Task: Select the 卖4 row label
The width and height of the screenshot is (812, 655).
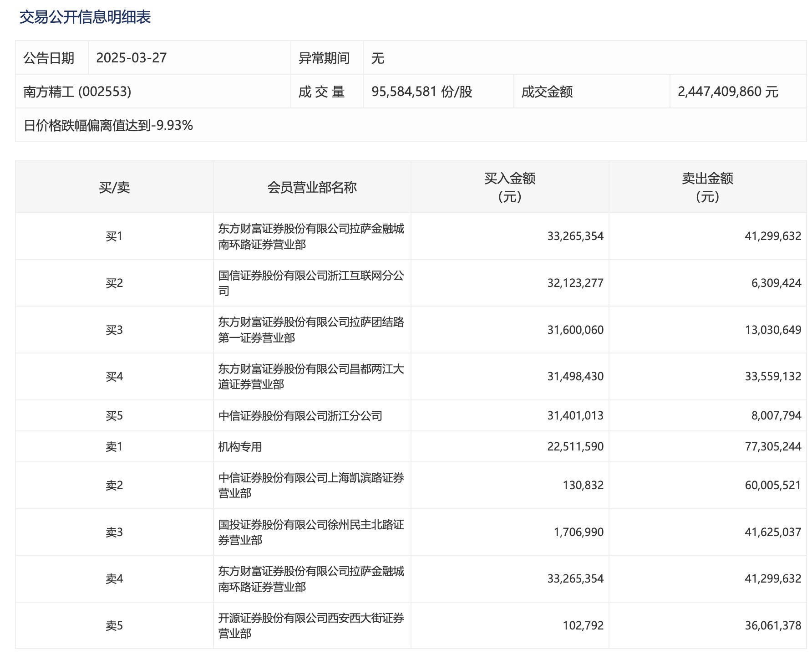Action: click(114, 578)
